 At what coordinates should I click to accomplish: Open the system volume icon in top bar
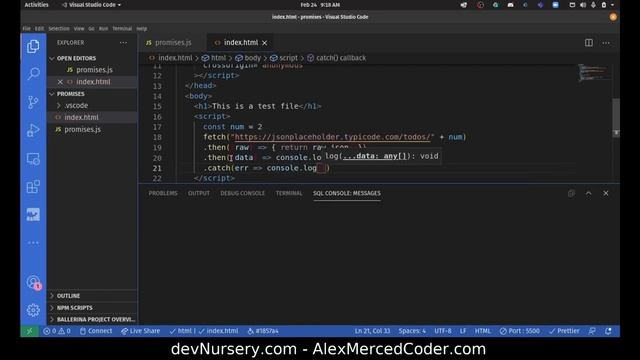(x=582, y=5)
